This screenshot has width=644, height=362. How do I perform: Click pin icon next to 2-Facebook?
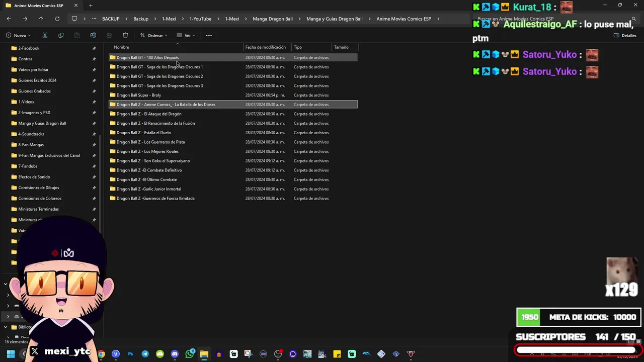[x=94, y=48]
